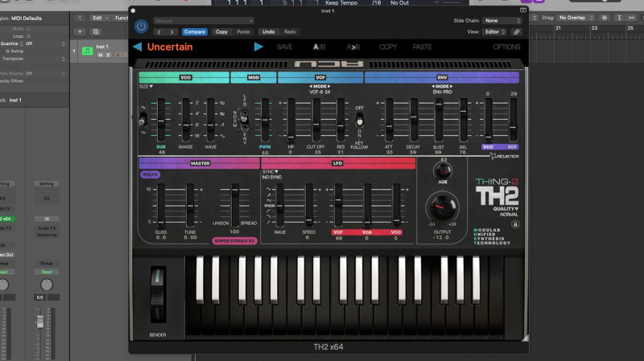Change the VCF MODE selector
This screenshot has height=361, width=644.
pyautogui.click(x=320, y=87)
